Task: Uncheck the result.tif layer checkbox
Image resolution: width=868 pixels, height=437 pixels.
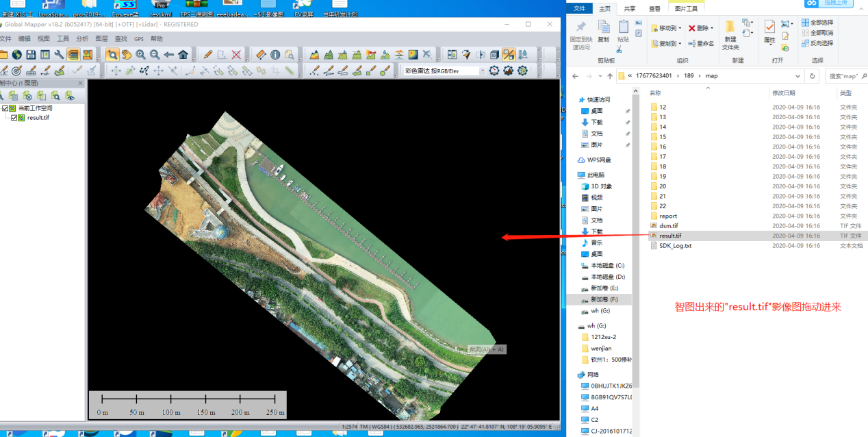Action: pyautogui.click(x=14, y=118)
